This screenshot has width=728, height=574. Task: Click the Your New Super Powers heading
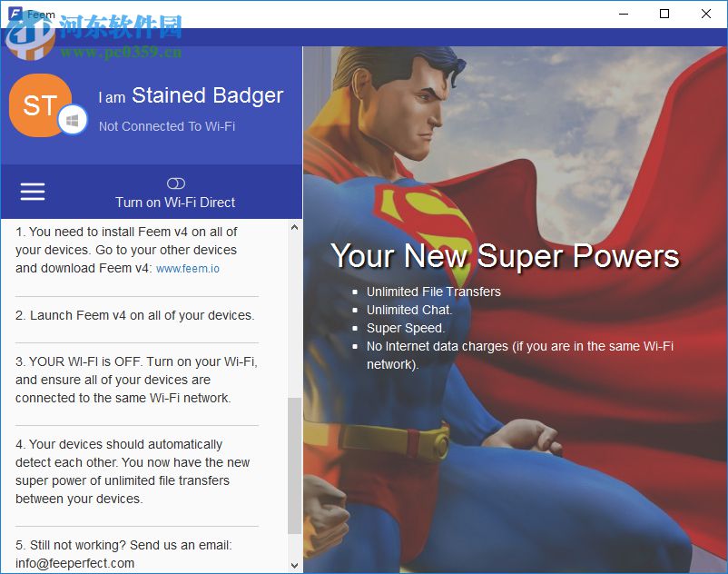click(505, 256)
